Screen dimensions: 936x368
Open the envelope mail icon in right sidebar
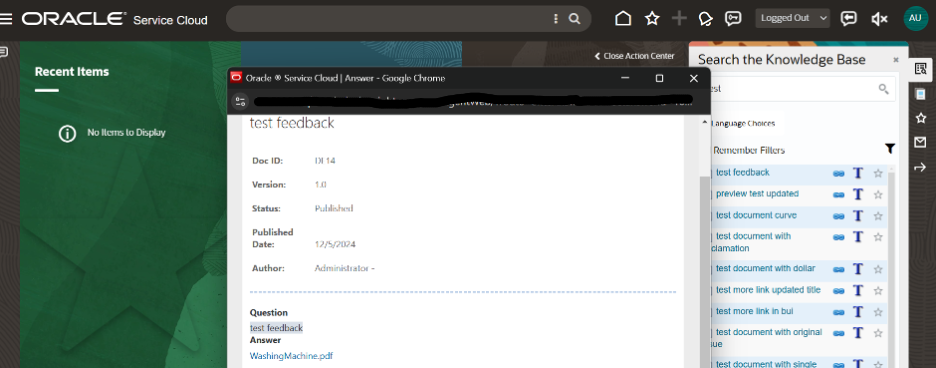[x=920, y=143]
